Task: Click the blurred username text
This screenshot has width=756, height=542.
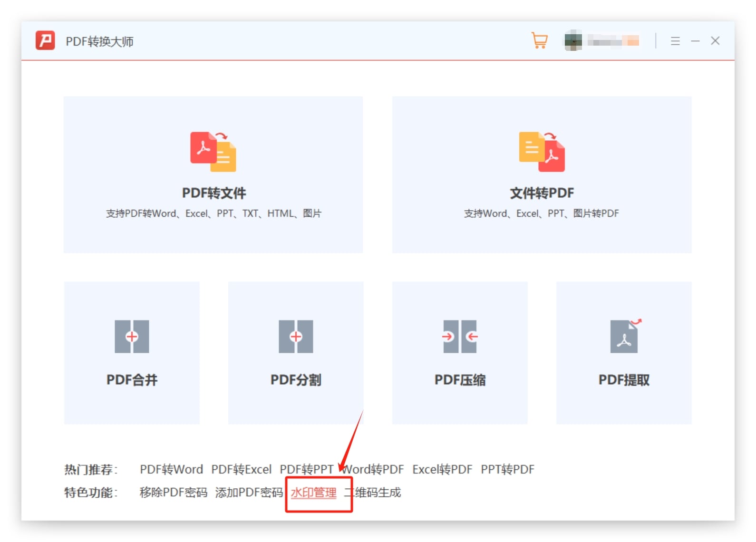Action: pyautogui.click(x=613, y=41)
